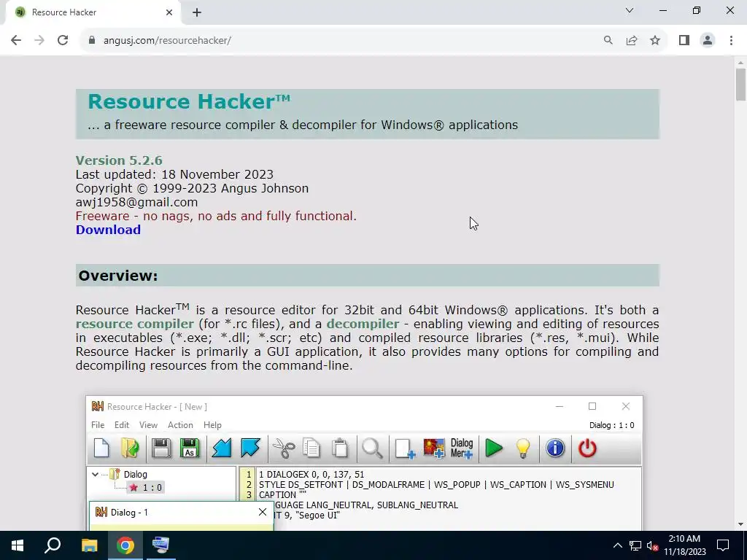The width and height of the screenshot is (747, 560).
Task: Open the Windows Start menu
Action: click(18, 545)
